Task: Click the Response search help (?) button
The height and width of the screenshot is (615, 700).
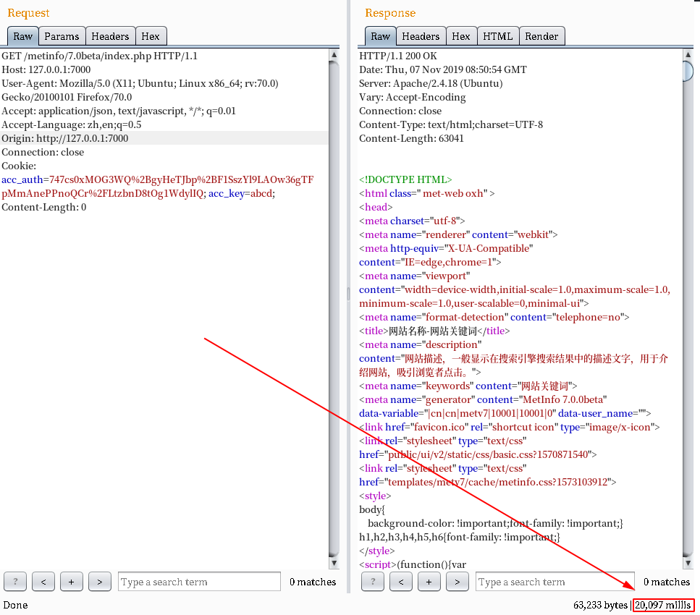Action: pyautogui.click(x=373, y=582)
